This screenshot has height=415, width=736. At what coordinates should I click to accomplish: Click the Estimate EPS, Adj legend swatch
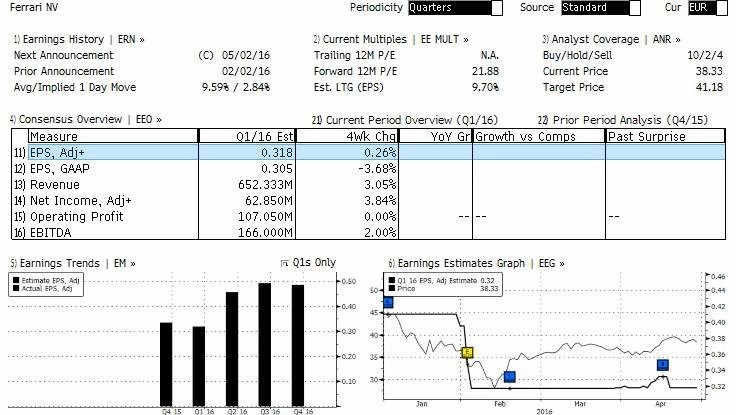click(16, 281)
